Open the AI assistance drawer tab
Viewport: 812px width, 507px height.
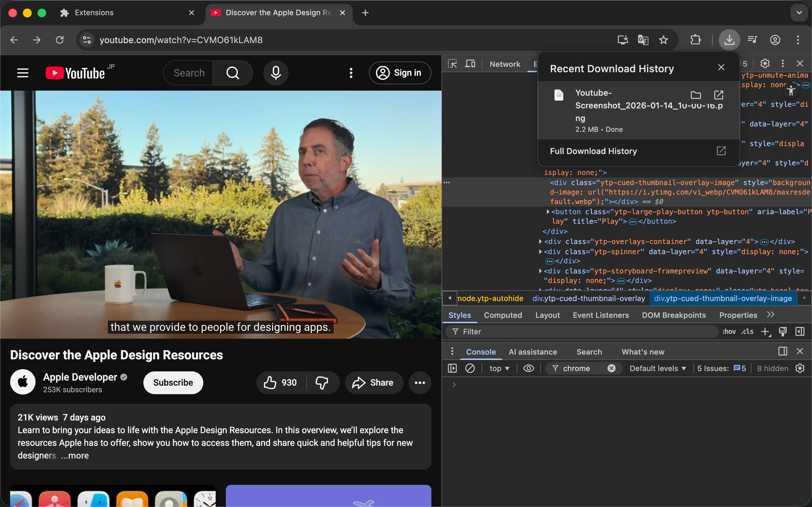point(533,352)
